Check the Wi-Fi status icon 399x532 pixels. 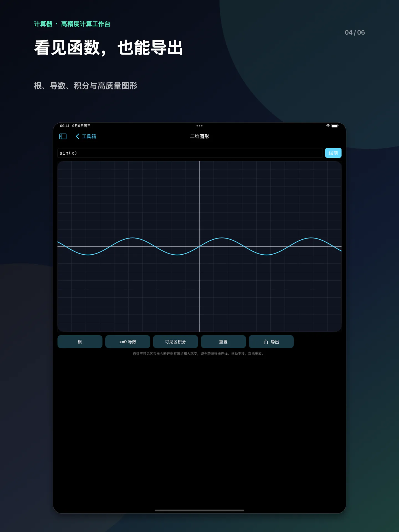328,126
